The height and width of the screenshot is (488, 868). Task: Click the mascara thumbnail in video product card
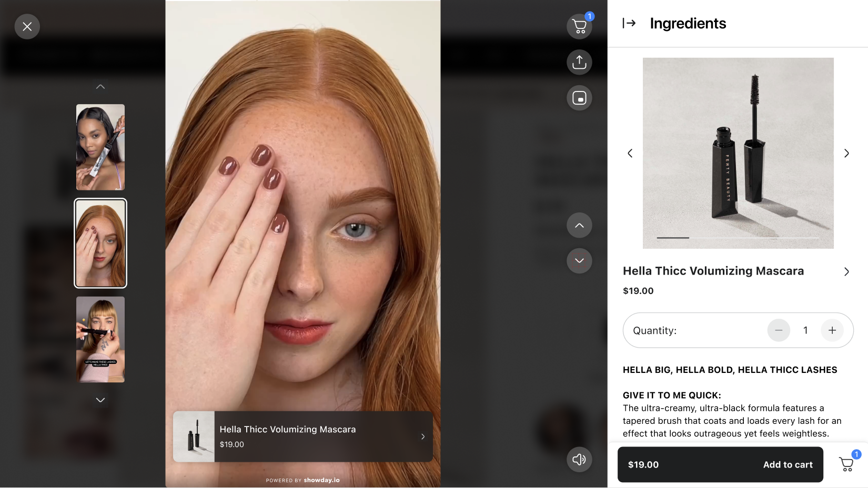(x=194, y=436)
